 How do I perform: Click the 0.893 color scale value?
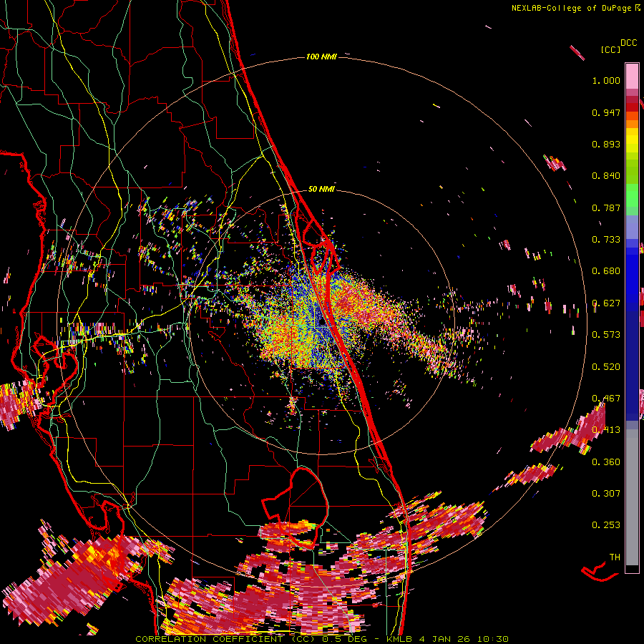pos(606,144)
